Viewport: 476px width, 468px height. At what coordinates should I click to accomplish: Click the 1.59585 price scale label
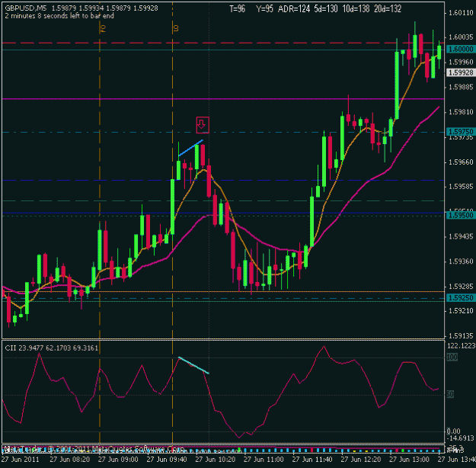point(461,187)
